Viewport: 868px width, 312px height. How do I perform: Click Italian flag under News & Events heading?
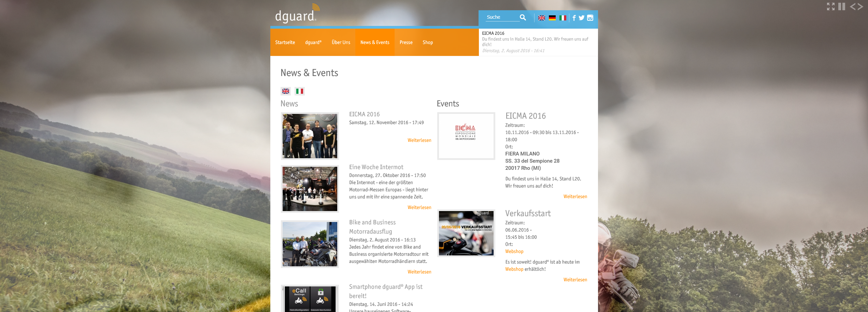[300, 91]
